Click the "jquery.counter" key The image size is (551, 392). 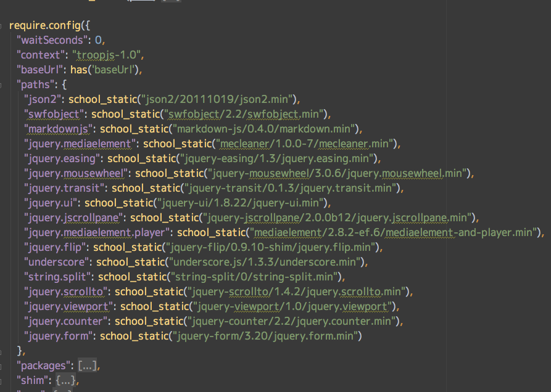[x=65, y=321]
